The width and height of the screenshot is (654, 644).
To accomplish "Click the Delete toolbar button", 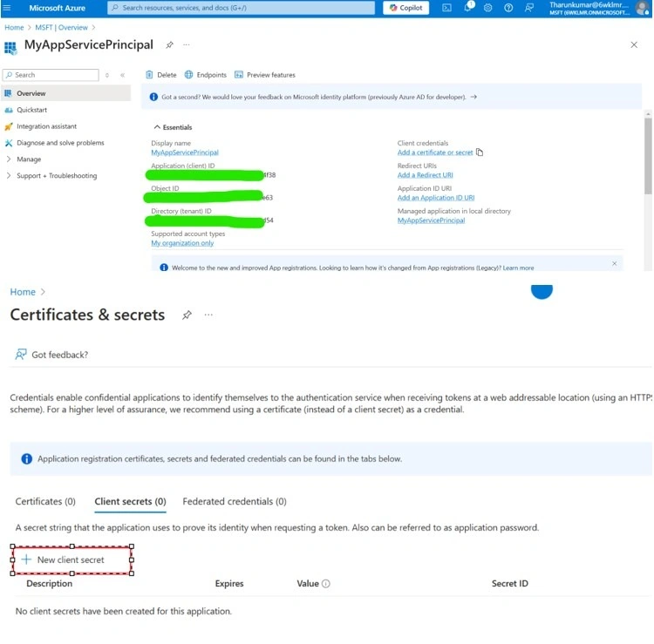I will pos(161,75).
